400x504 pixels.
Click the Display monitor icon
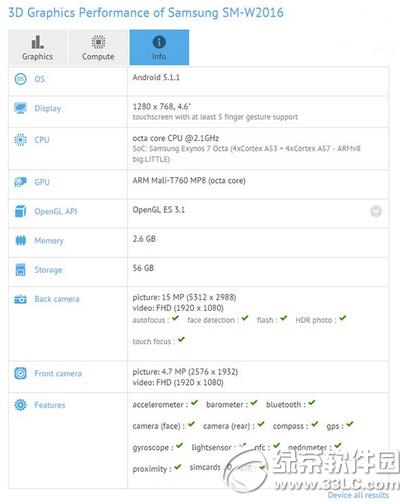[20, 108]
